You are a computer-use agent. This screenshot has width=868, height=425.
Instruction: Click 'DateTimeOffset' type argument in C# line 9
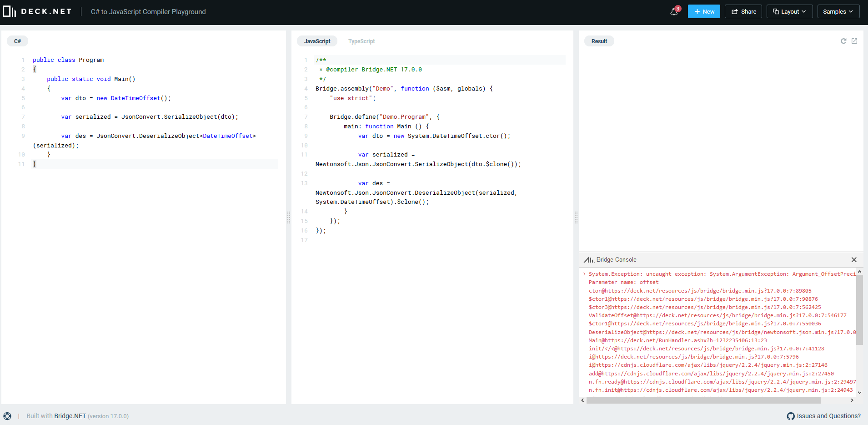pyautogui.click(x=228, y=136)
